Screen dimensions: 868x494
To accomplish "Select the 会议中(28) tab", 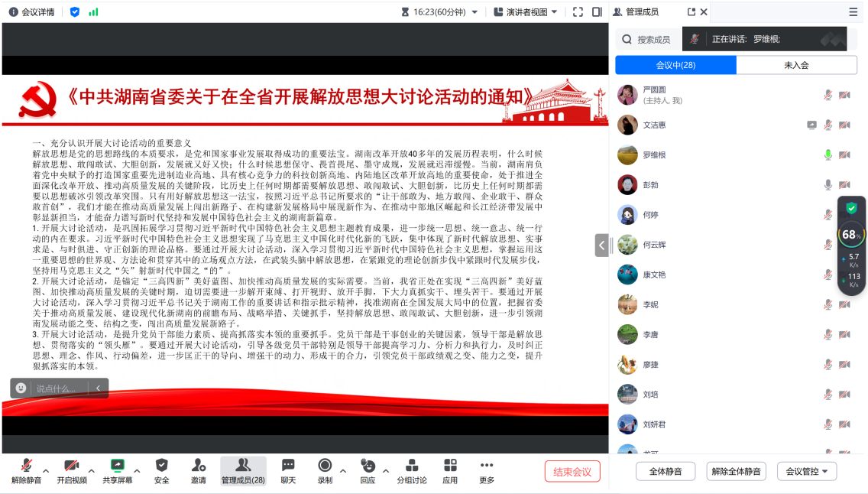I will pos(675,66).
